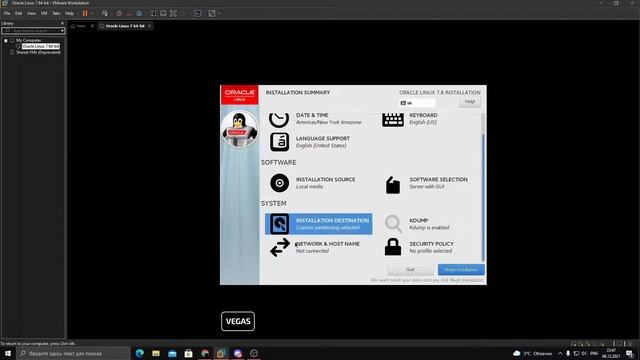This screenshot has width=640, height=360.
Task: Open the power options dropdown beside pause
Action: click(92, 13)
